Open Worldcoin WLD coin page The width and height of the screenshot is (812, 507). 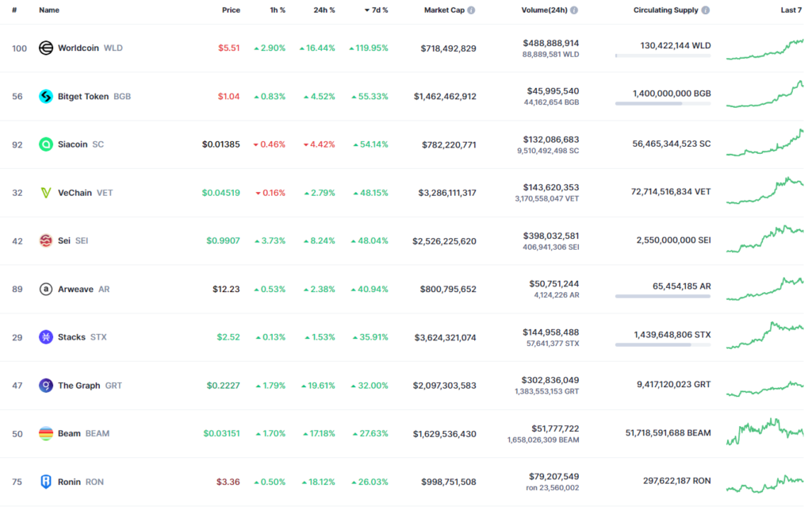coord(90,48)
